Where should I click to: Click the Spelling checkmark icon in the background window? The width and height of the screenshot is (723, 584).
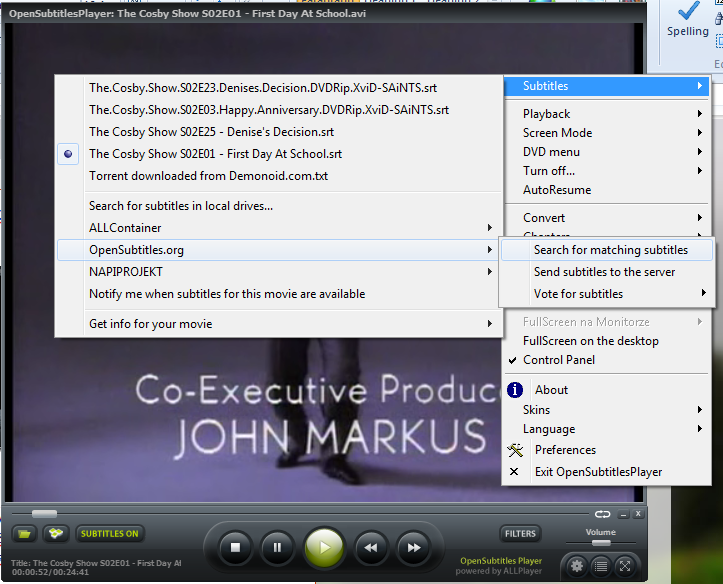coord(687,11)
